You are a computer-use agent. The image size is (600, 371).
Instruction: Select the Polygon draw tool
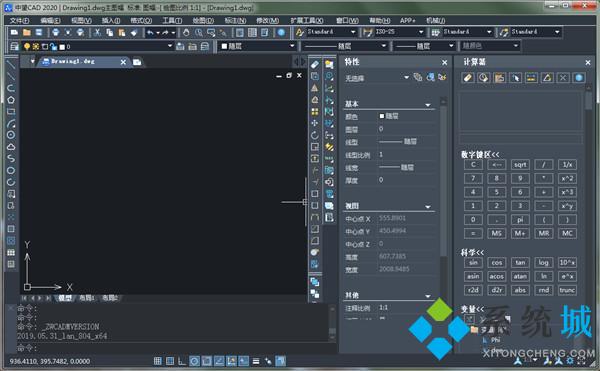coord(11,100)
